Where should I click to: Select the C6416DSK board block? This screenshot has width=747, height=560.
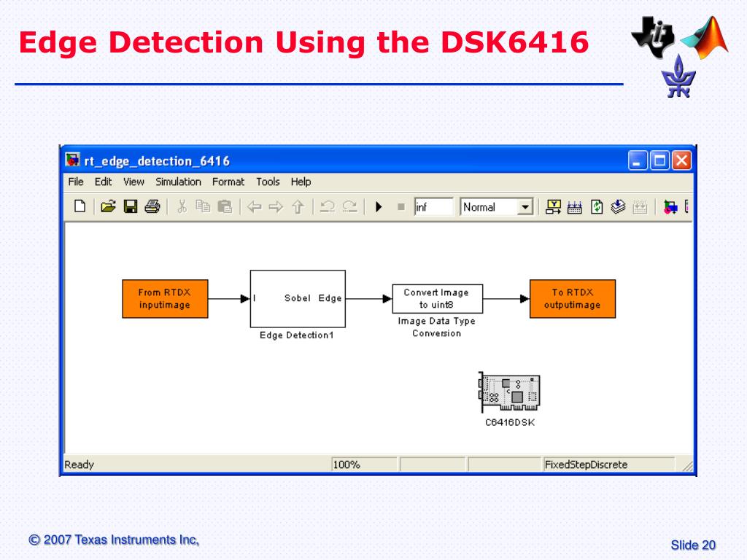tap(509, 392)
